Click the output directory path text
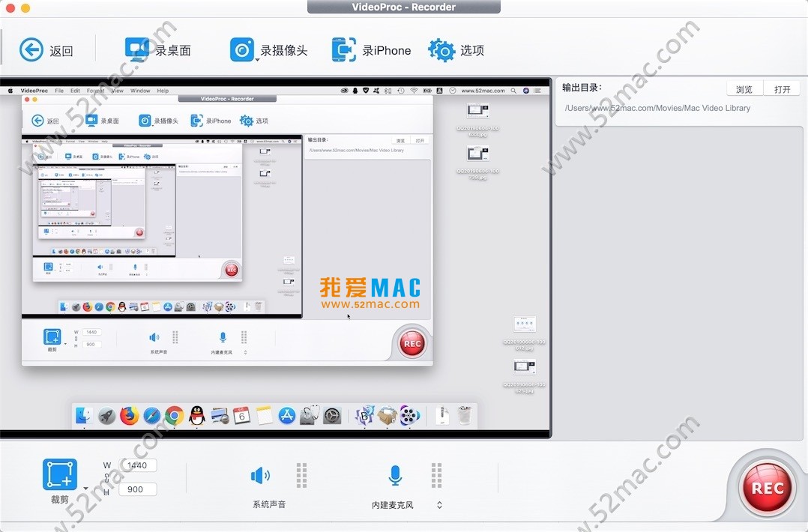The height and width of the screenshot is (532, 808). [x=657, y=108]
